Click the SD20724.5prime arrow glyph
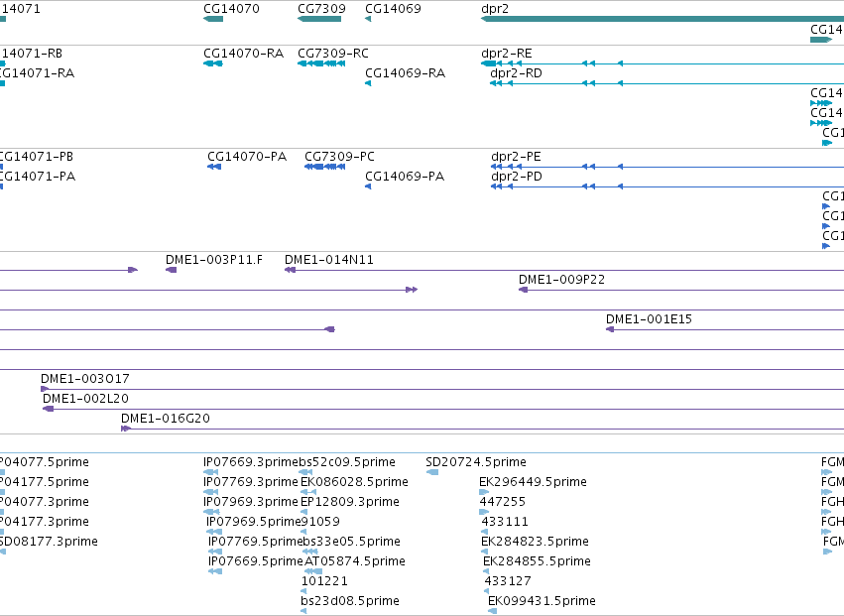This screenshot has width=844, height=616. point(432,473)
